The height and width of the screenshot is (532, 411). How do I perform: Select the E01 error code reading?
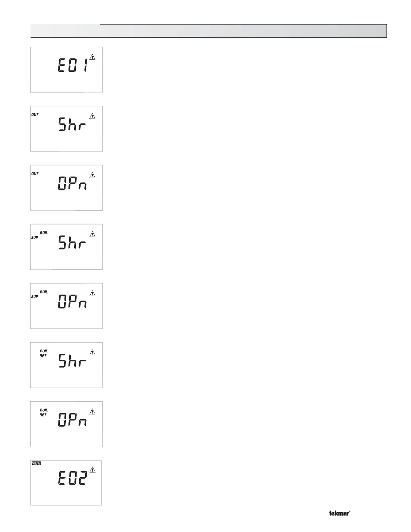73,65
